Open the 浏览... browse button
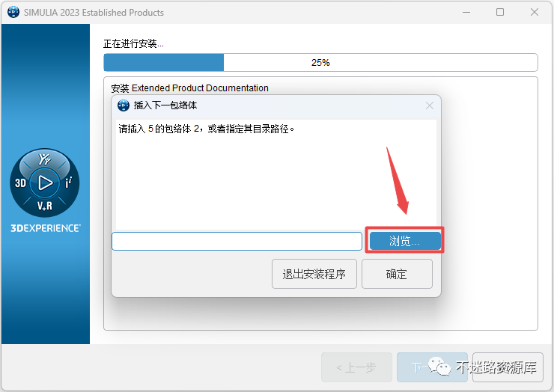554x392 pixels. (405, 241)
